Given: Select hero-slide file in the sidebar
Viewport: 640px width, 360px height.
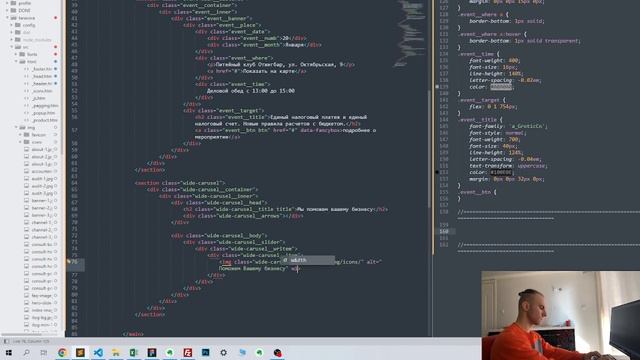Looking at the screenshot, I should coord(42,303).
